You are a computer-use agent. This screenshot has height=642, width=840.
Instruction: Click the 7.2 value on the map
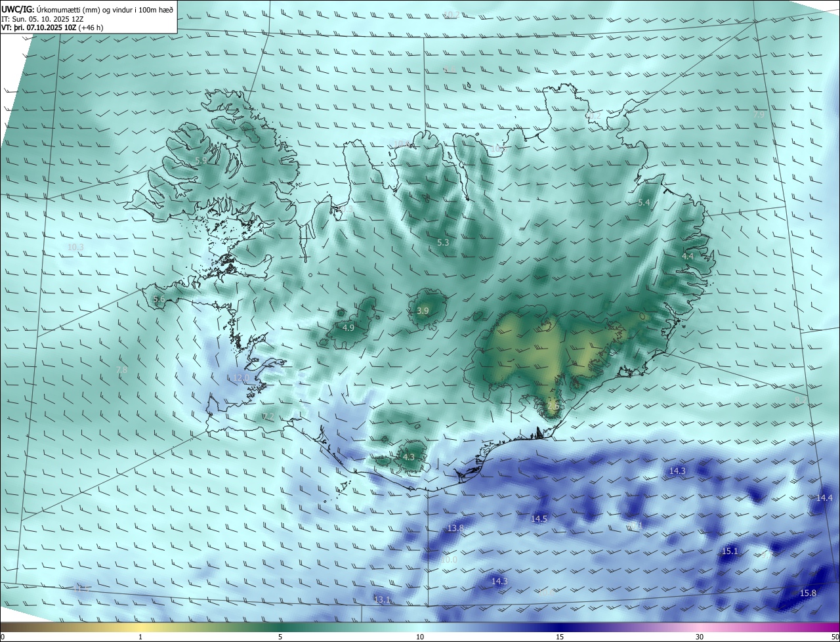point(268,416)
